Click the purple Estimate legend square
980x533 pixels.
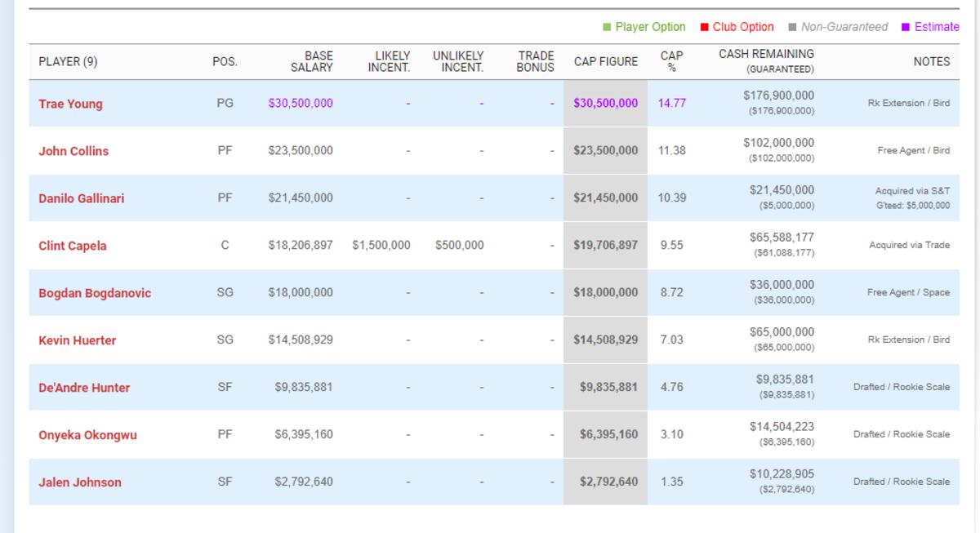tap(906, 27)
